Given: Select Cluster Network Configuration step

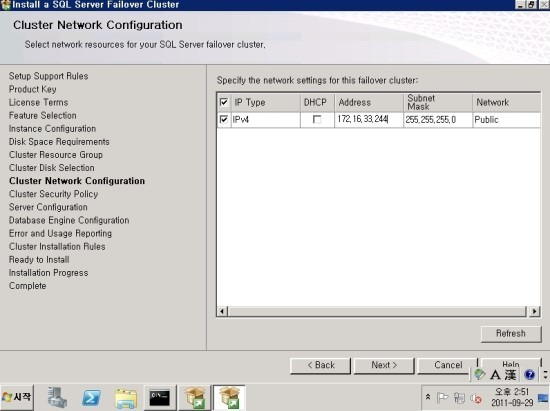Looking at the screenshot, I should point(77,181).
